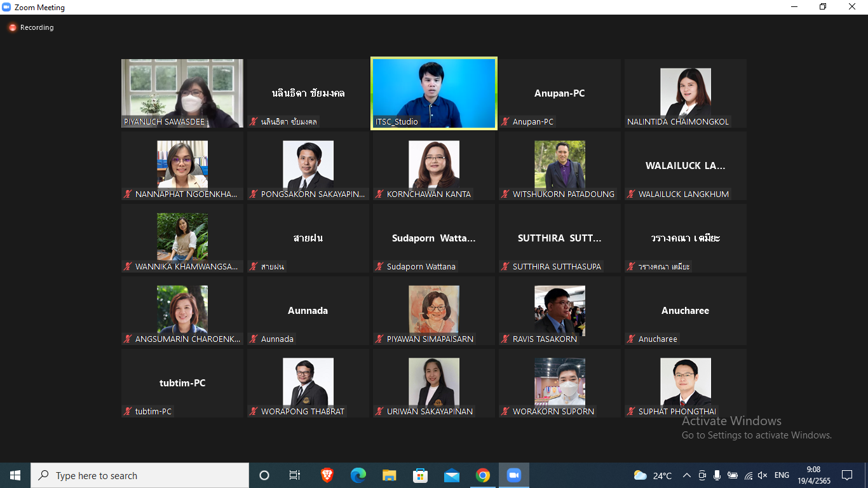
Task: Click the muted mic icon beside NANNAPHAT NGOENKHA
Action: pos(128,194)
